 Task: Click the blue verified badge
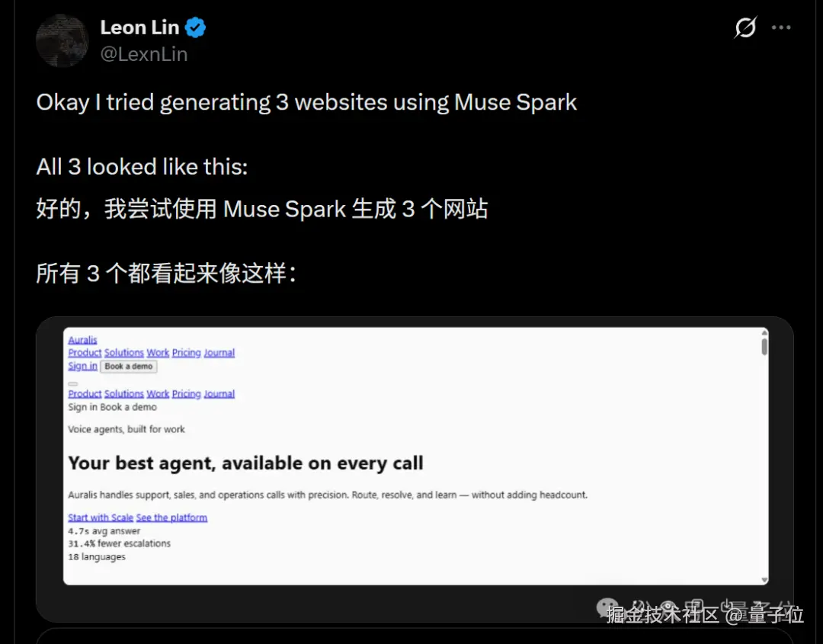195,27
